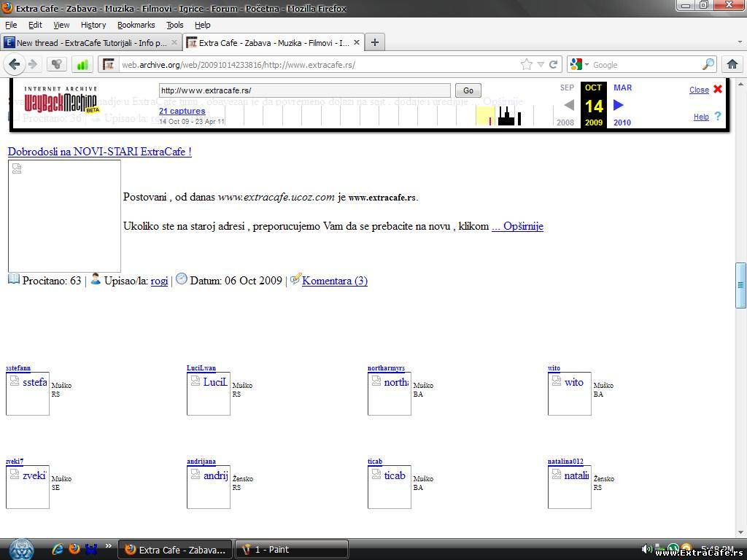Go forward with the forward arrow
This screenshot has width=747, height=560.
[32, 64]
